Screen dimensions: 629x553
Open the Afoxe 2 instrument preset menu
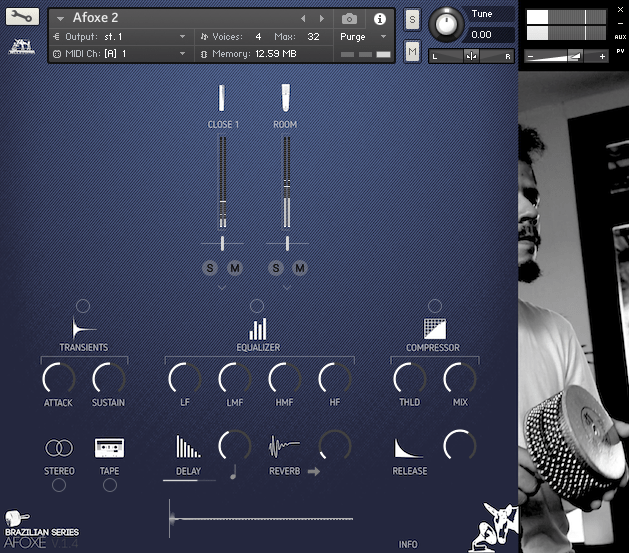[x=61, y=19]
